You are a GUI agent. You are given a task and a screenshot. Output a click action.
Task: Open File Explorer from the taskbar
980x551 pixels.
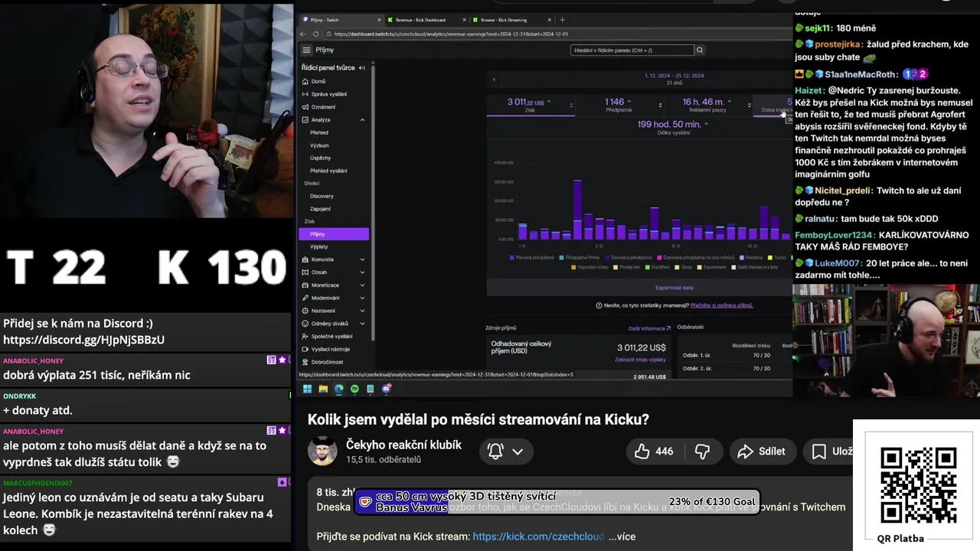pos(323,389)
